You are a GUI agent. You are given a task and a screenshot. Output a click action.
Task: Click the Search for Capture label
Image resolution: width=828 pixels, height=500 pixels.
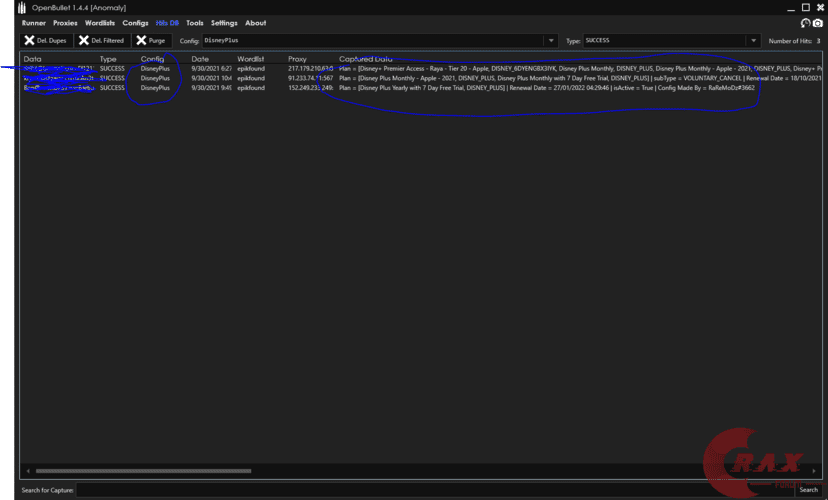click(x=47, y=490)
